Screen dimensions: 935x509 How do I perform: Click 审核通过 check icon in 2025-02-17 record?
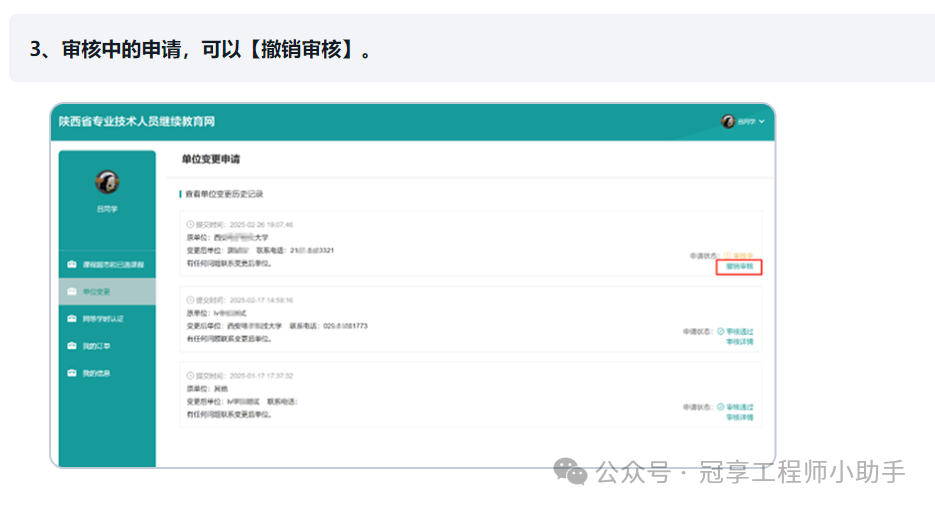(x=720, y=331)
